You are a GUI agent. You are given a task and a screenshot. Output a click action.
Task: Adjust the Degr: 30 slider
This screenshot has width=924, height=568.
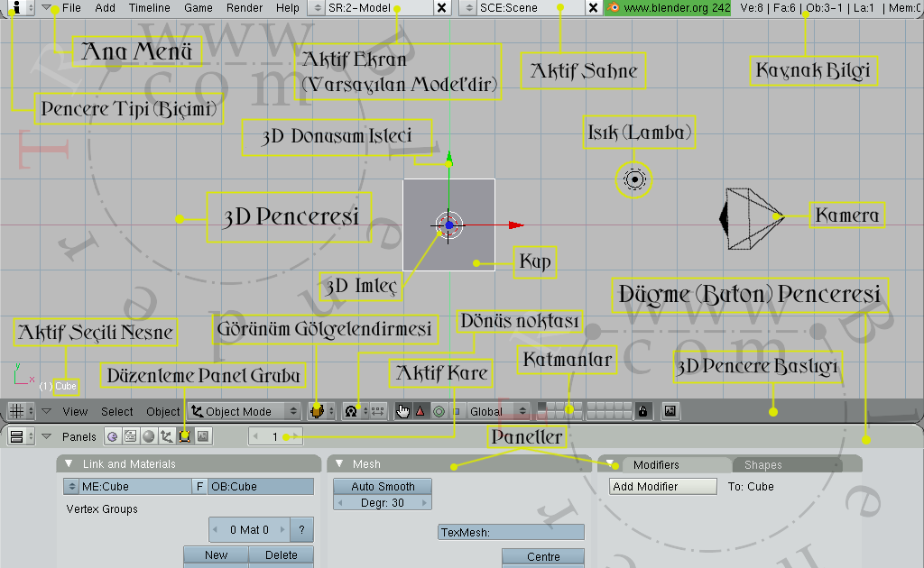tap(383, 503)
